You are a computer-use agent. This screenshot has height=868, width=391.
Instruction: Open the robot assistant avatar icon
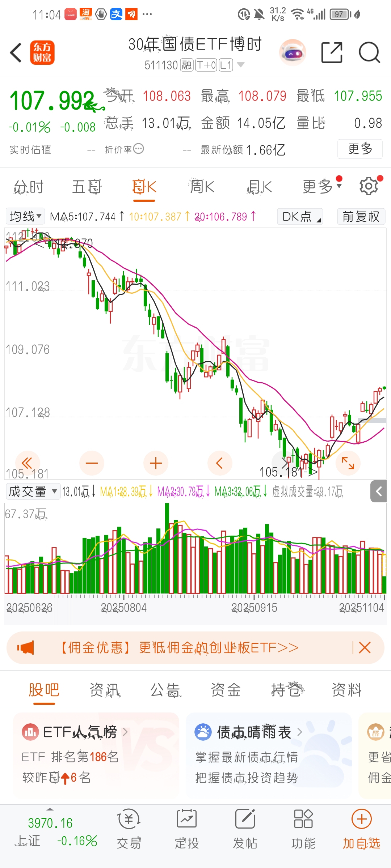click(x=293, y=53)
